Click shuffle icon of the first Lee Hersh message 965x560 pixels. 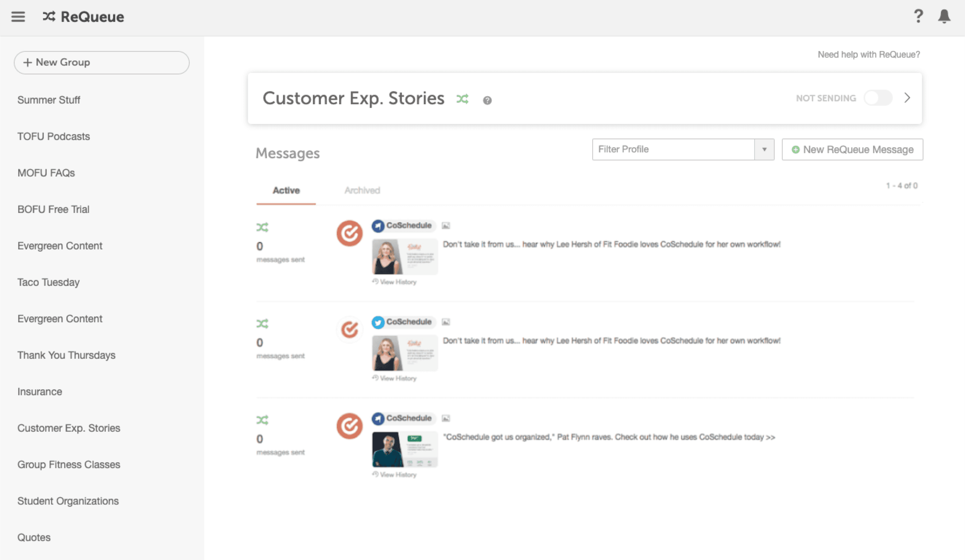(x=262, y=227)
